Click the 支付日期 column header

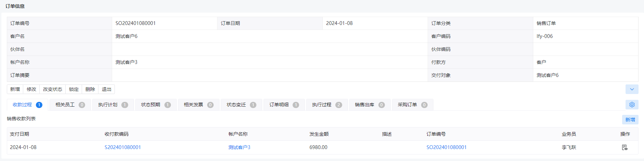pos(19,134)
